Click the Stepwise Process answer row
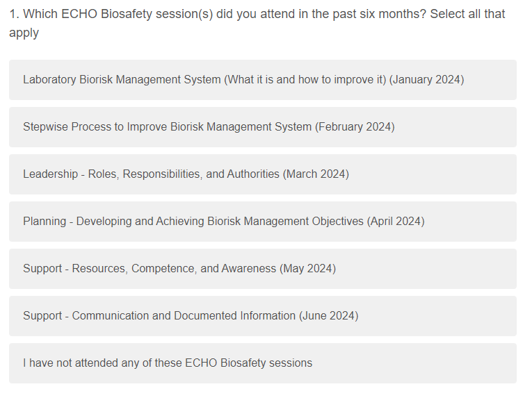The width and height of the screenshot is (532, 398). 262,127
